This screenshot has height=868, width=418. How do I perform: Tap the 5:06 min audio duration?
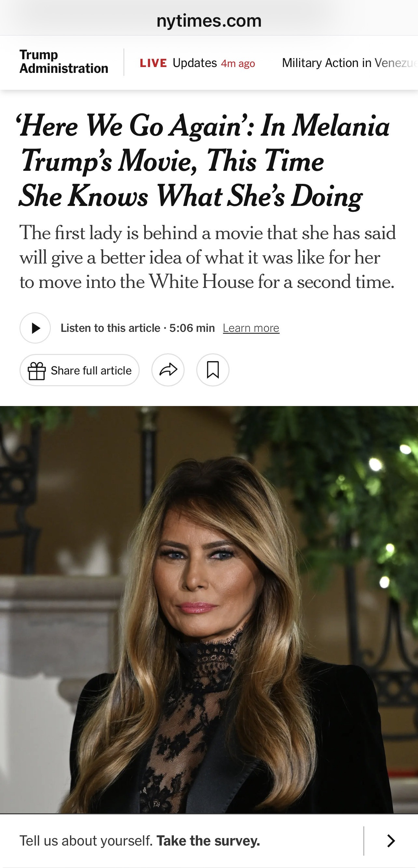click(192, 328)
